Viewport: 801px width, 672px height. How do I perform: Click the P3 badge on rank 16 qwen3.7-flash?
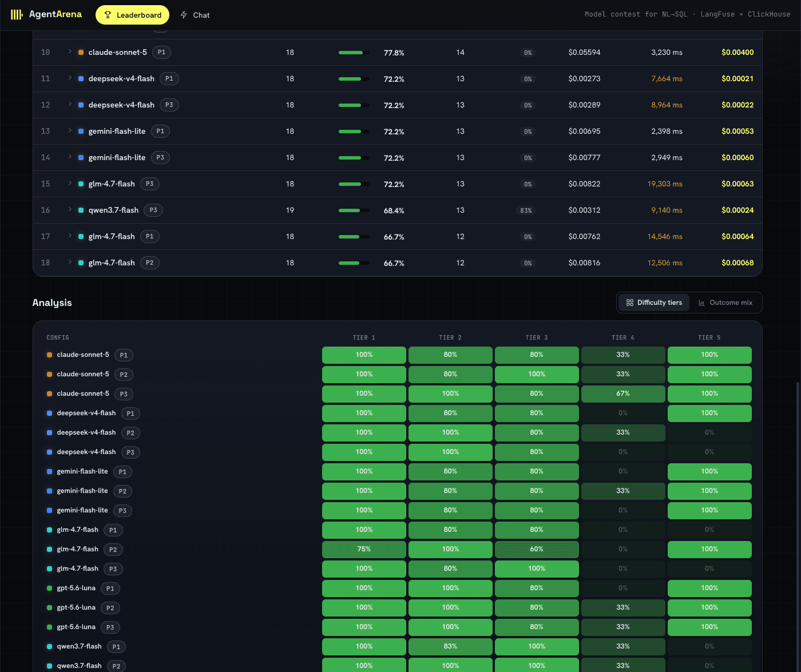(153, 210)
